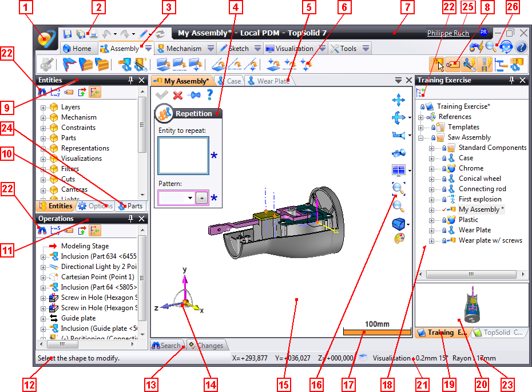Collapse the Saw Assembly folder
The image size is (532, 392).
[x=422, y=137]
